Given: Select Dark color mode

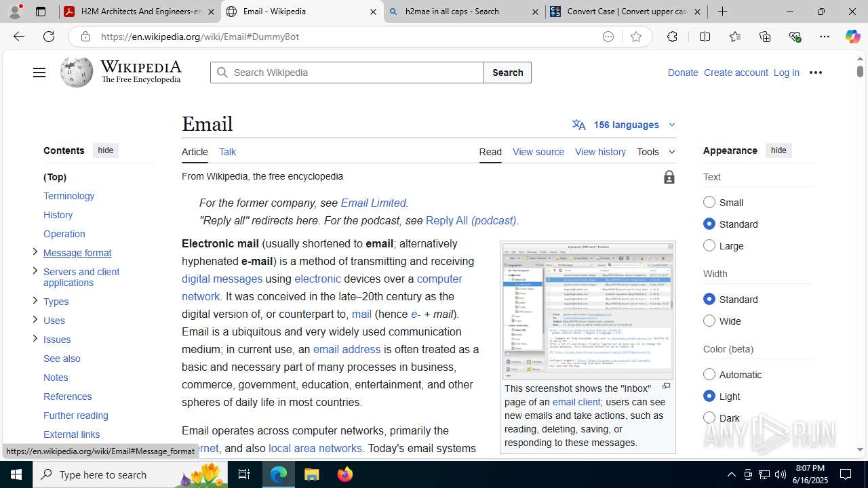Looking at the screenshot, I should pyautogui.click(x=709, y=418).
